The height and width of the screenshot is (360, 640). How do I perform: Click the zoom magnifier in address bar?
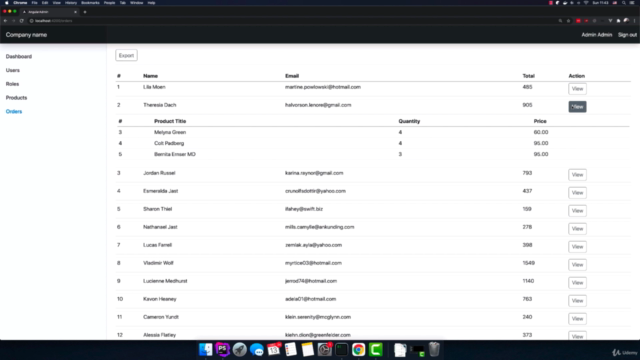coord(560,21)
